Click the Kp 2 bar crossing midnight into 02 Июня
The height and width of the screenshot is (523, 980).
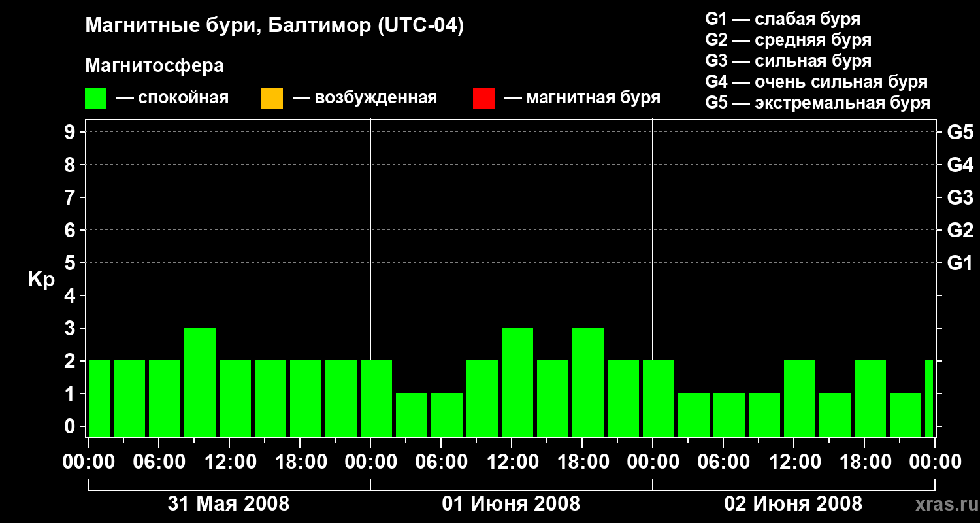coord(659,398)
